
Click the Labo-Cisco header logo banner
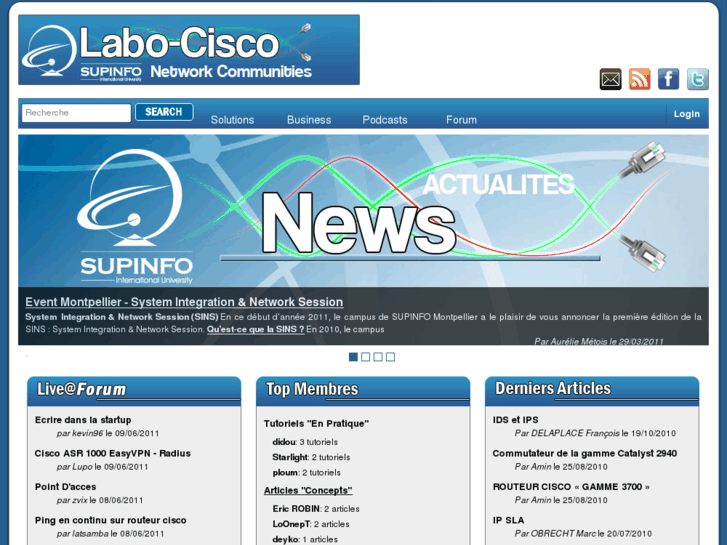click(189, 50)
